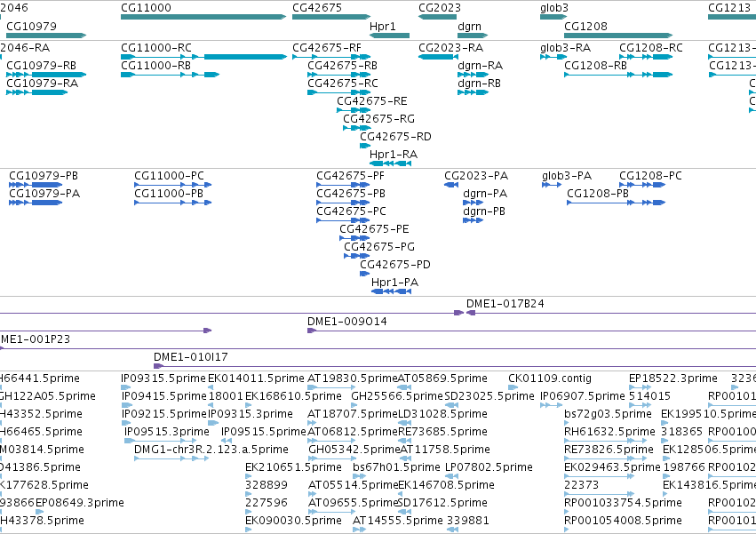Click the GH25566.5prime EST label

397,396
